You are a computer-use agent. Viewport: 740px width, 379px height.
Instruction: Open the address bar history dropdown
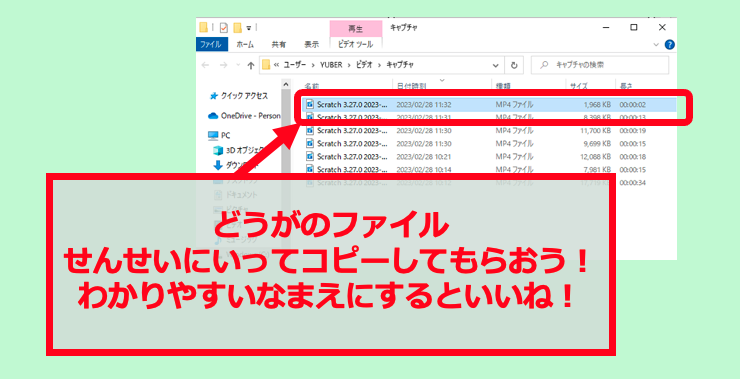[496, 65]
